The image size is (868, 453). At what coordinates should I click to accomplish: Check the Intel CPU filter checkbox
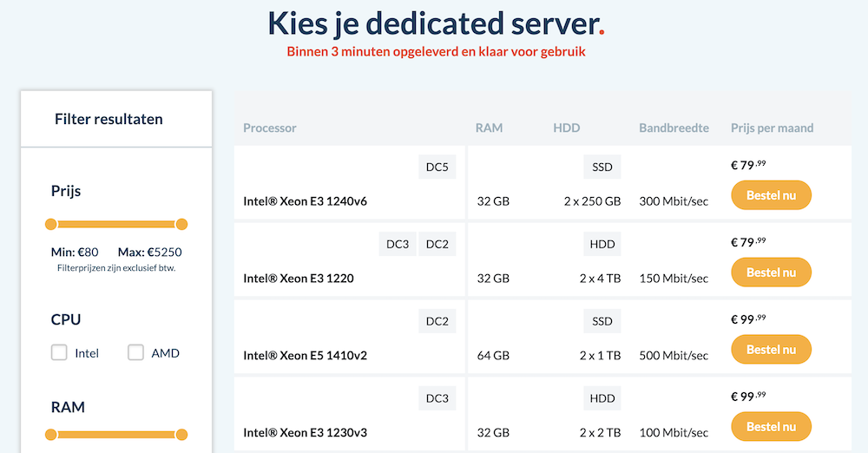pyautogui.click(x=59, y=352)
